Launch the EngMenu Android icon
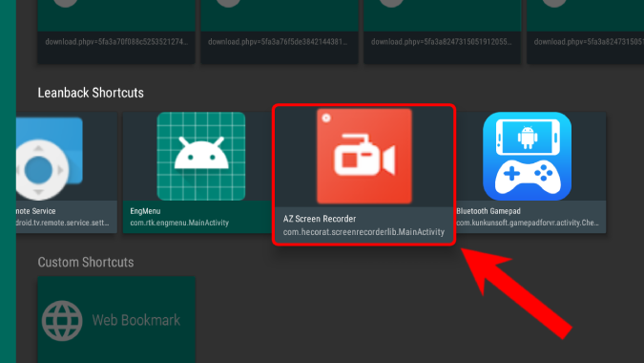The width and height of the screenshot is (644, 363). pyautogui.click(x=201, y=157)
